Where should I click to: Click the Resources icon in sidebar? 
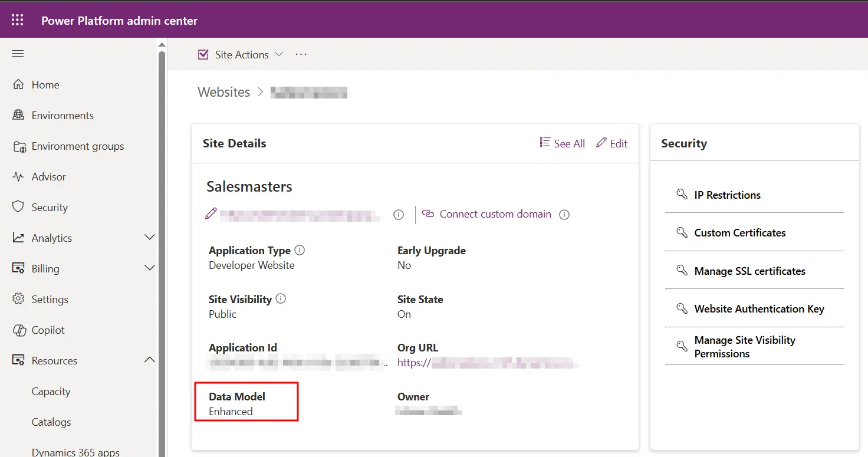pyautogui.click(x=18, y=360)
